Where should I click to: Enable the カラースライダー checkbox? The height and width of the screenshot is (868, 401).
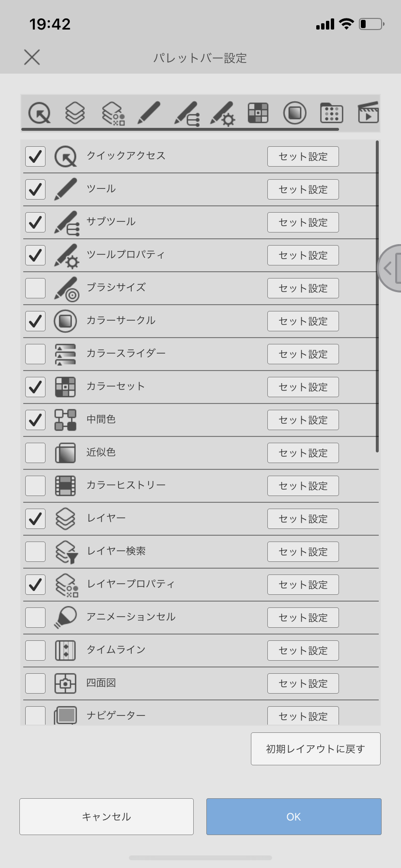point(35,354)
